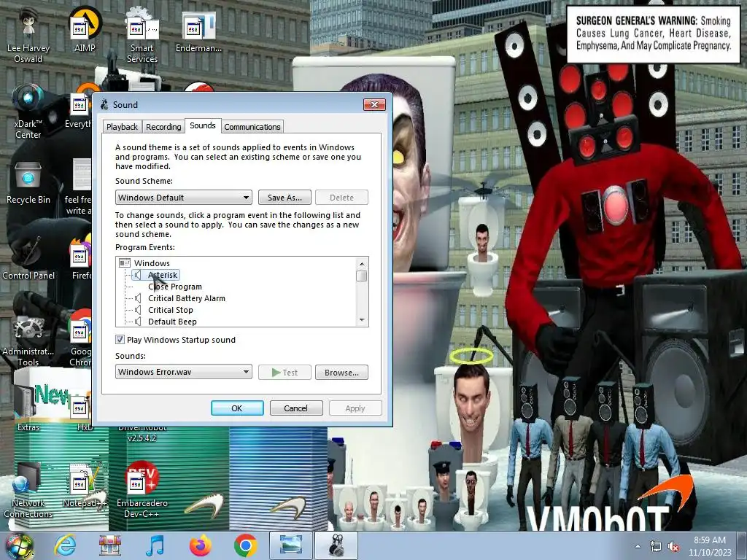747x560 pixels.
Task: Click the speaker icon beside Critical Battery Alarm
Action: (138, 298)
